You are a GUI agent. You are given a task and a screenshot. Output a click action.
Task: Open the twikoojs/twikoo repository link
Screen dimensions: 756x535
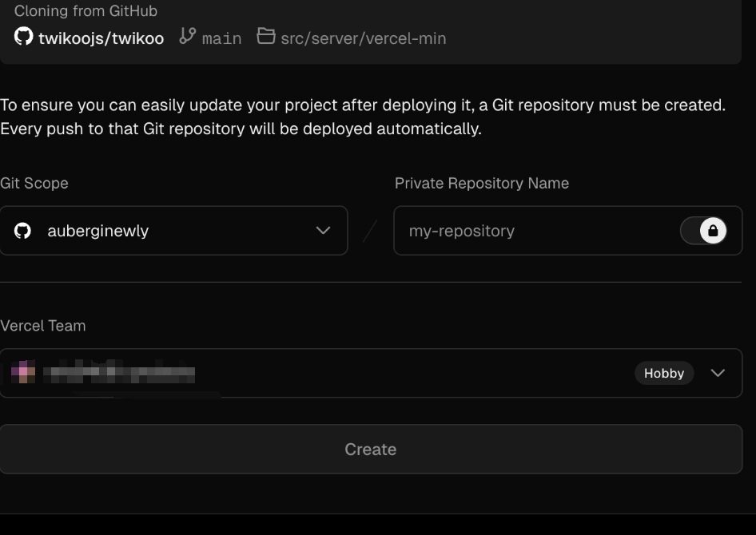[101, 38]
